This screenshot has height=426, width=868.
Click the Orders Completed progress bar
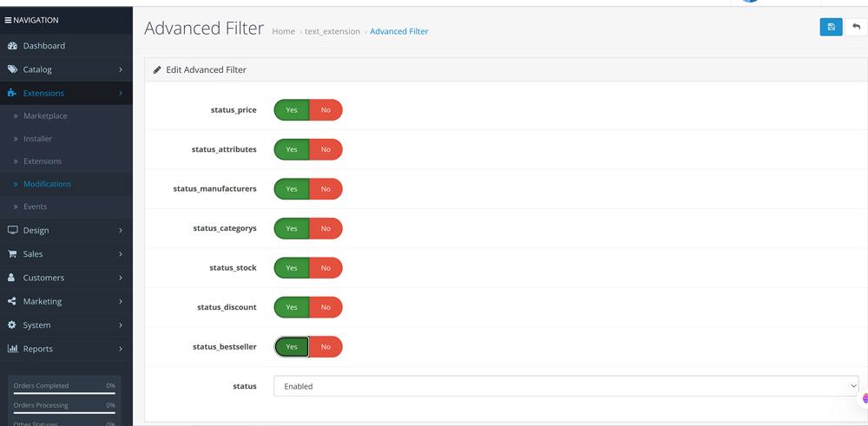tap(64, 393)
